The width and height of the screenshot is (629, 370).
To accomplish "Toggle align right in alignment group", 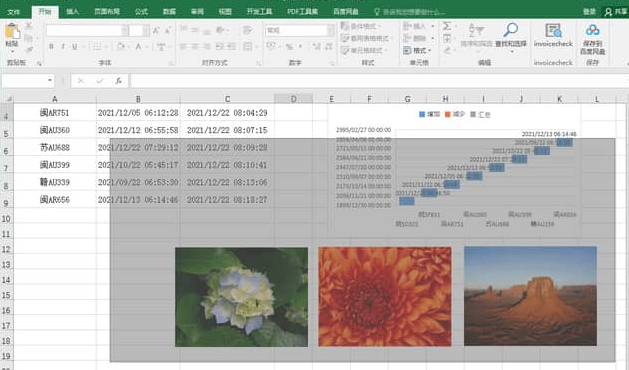I will pos(207,47).
